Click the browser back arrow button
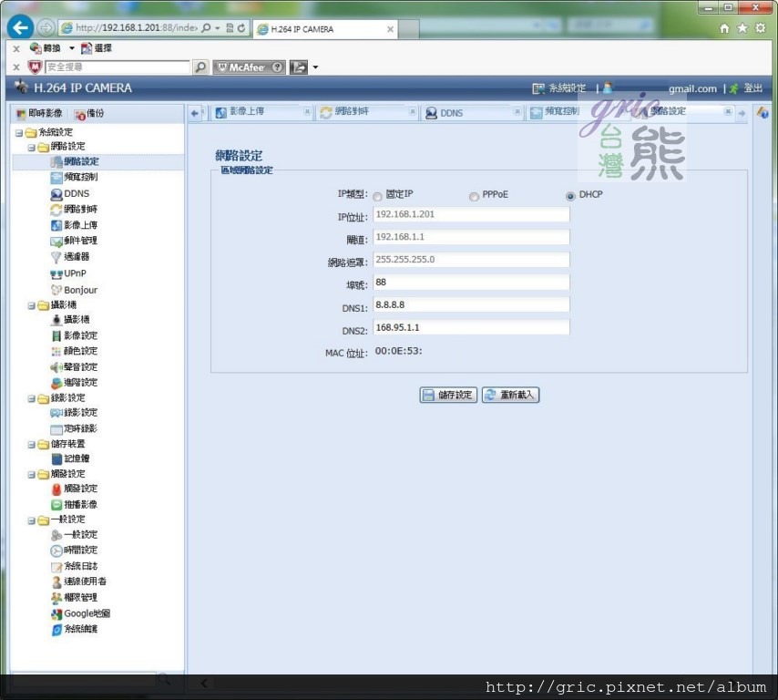The width and height of the screenshot is (778, 700). point(20,27)
